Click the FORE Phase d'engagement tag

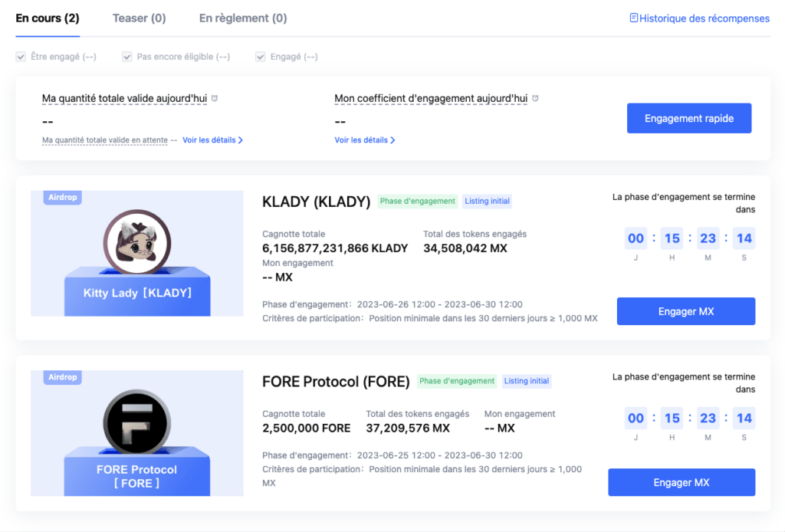point(457,381)
